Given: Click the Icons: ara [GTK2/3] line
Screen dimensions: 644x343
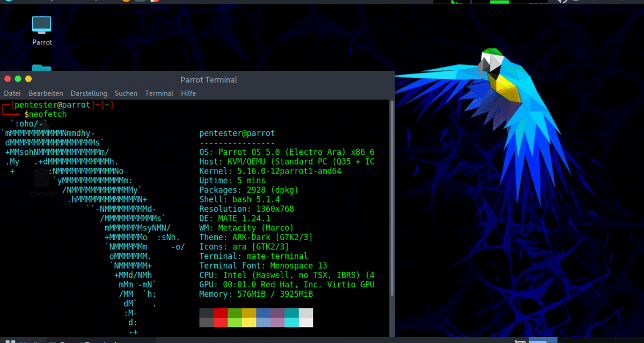Looking at the screenshot, I should tap(244, 247).
